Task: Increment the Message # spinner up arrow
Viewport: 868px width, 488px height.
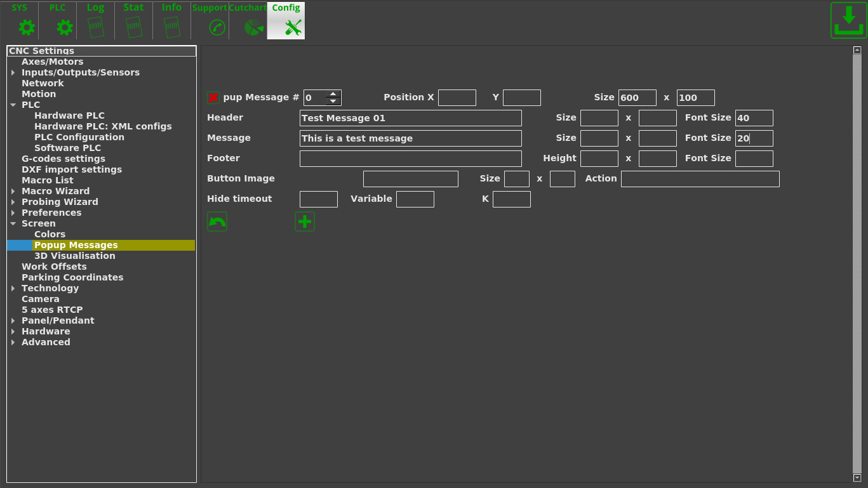Action: click(333, 94)
